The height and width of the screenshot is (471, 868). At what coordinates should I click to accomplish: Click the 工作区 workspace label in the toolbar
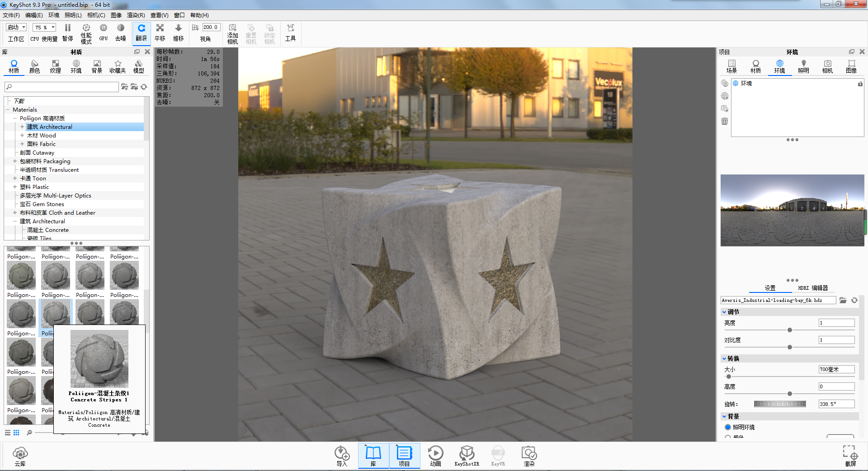tap(16, 39)
